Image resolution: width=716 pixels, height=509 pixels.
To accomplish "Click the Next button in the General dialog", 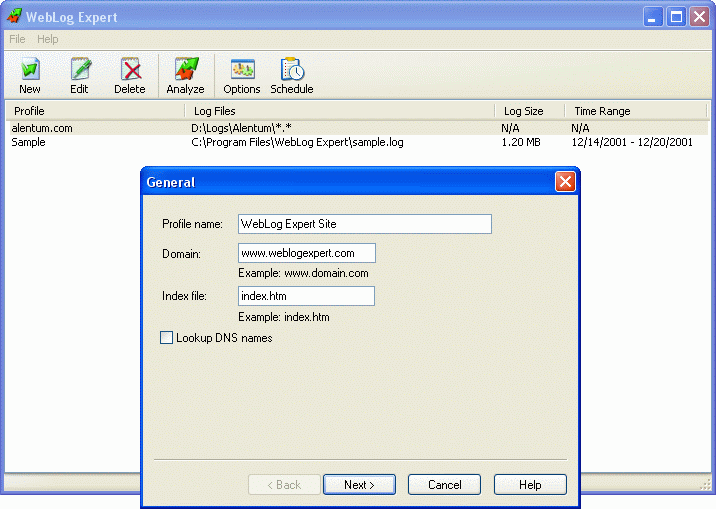I will [x=359, y=484].
